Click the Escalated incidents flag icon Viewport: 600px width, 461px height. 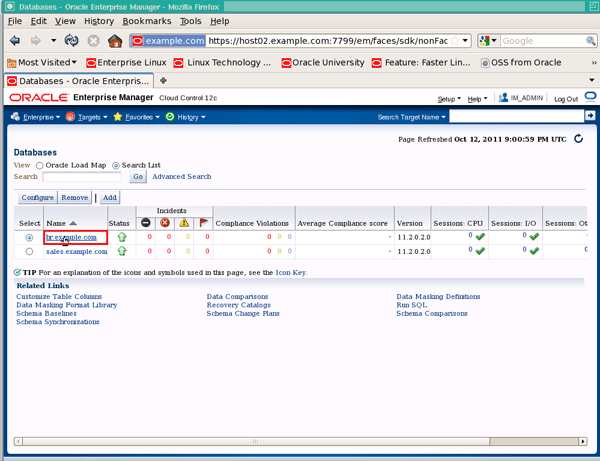pyautogui.click(x=203, y=223)
